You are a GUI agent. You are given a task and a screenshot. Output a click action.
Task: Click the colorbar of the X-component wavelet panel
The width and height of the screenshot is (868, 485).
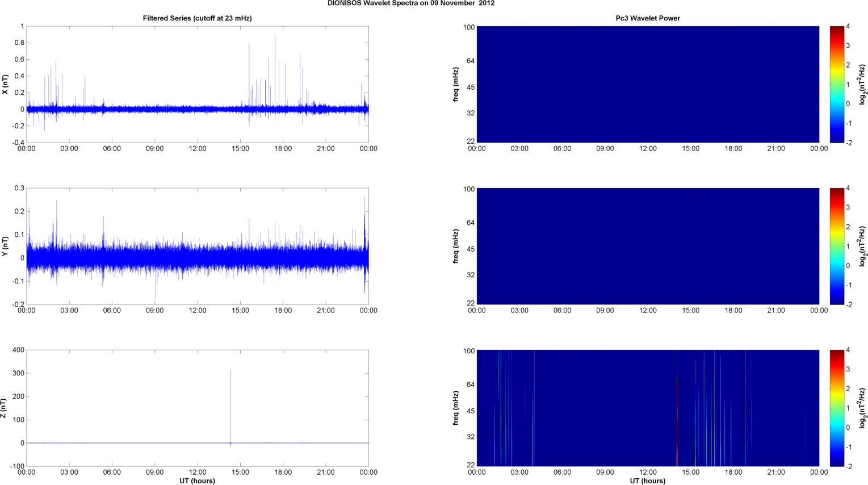click(837, 84)
